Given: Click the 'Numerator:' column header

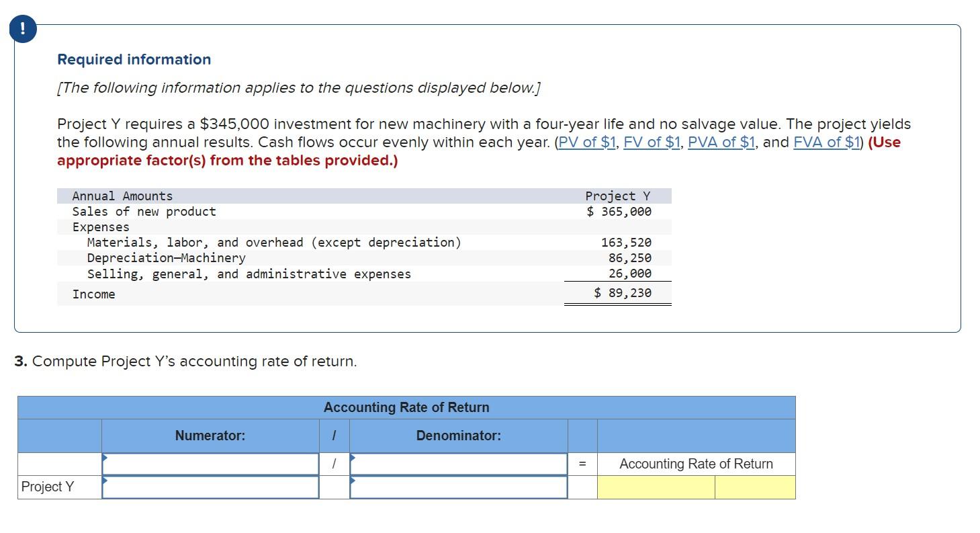Looking at the screenshot, I should 210,436.
